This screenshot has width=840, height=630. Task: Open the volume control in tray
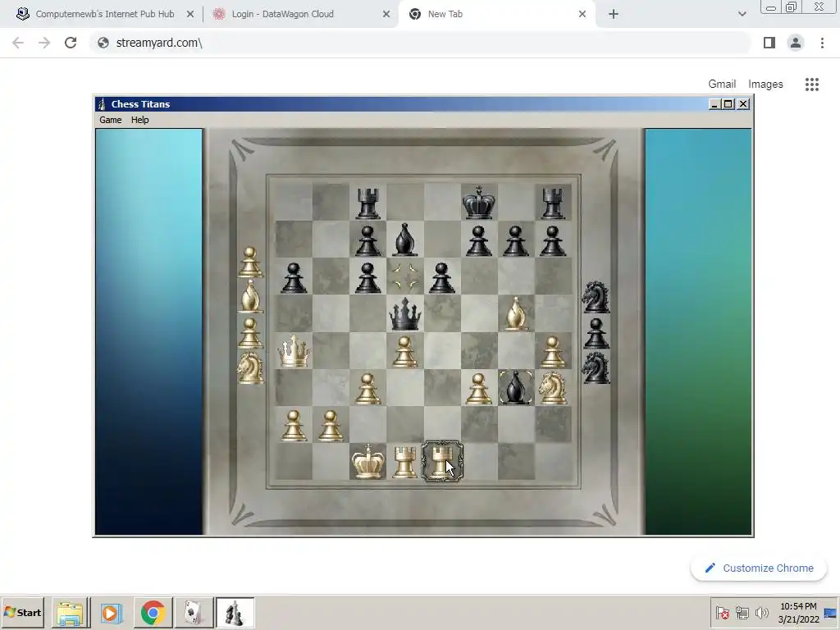tap(761, 613)
